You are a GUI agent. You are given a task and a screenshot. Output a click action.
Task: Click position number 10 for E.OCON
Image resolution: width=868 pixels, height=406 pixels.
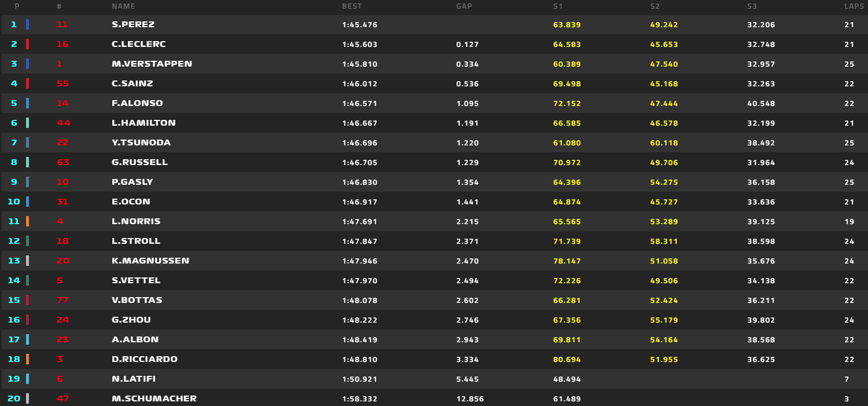click(14, 202)
